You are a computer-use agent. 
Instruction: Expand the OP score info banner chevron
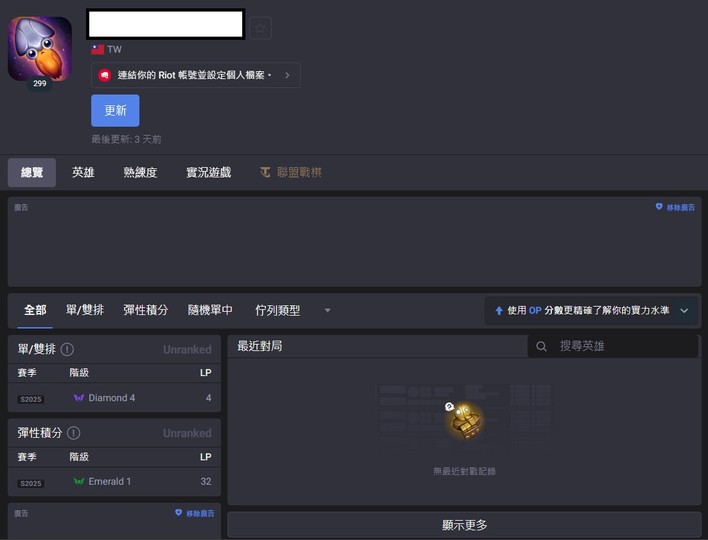(684, 311)
